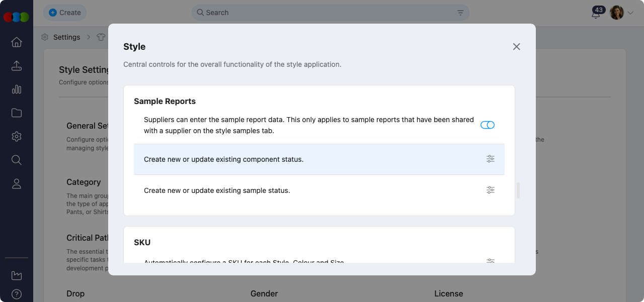Viewport: 644px width, 302px height.
Task: Open component status configuration sliders icon
Action: [x=491, y=159]
